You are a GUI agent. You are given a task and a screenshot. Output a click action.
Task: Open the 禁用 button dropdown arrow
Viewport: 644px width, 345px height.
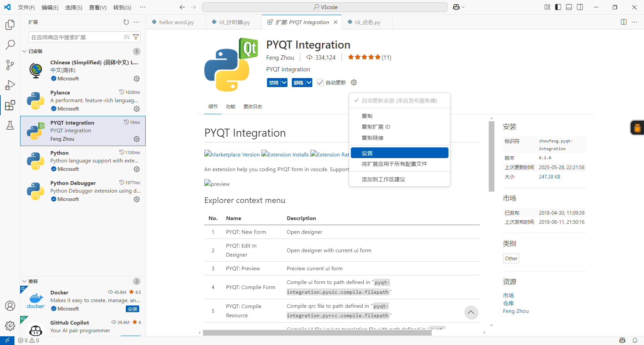coord(284,82)
